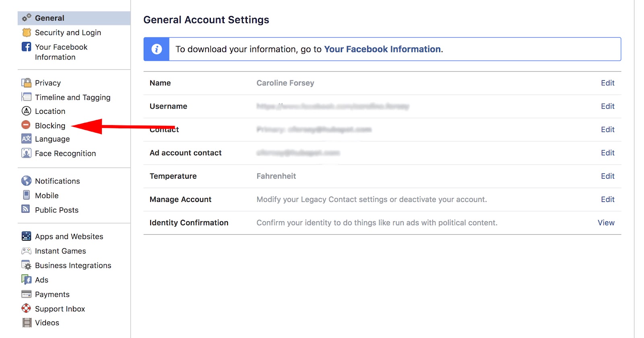Edit the Manage Account row
Viewport: 644px width, 338px height.
tap(607, 200)
